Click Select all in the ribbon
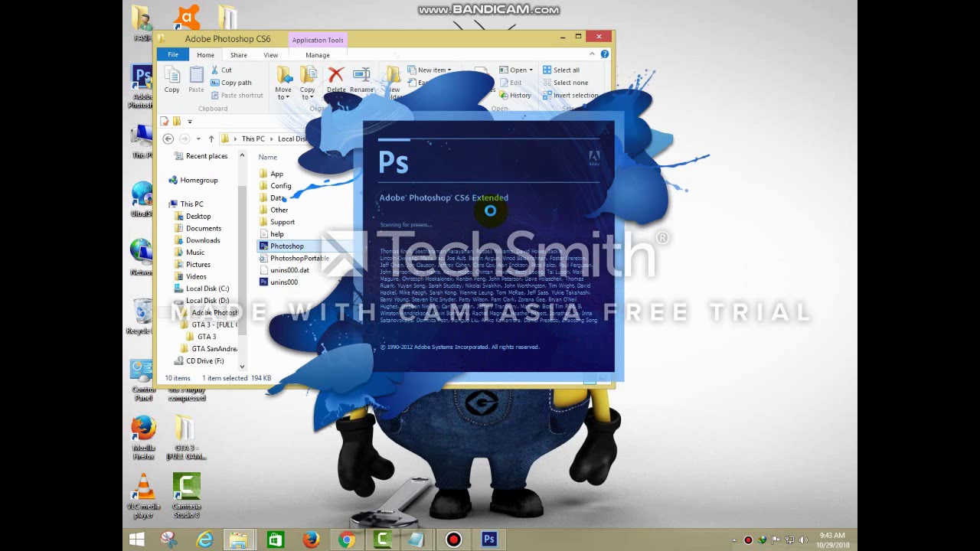 coord(561,70)
